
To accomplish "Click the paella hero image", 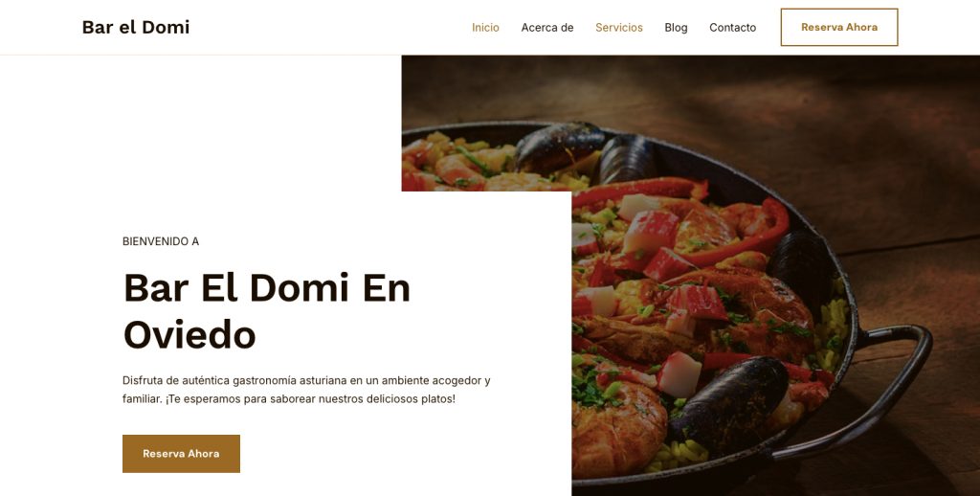I will pos(691,275).
